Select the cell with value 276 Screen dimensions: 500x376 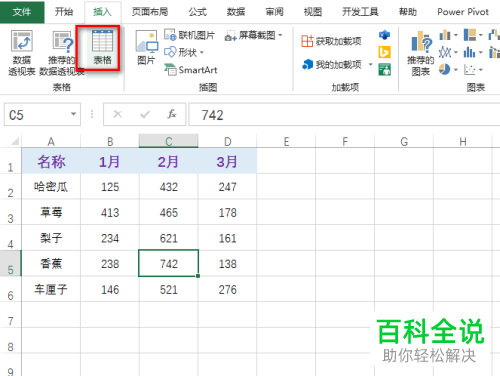228,289
